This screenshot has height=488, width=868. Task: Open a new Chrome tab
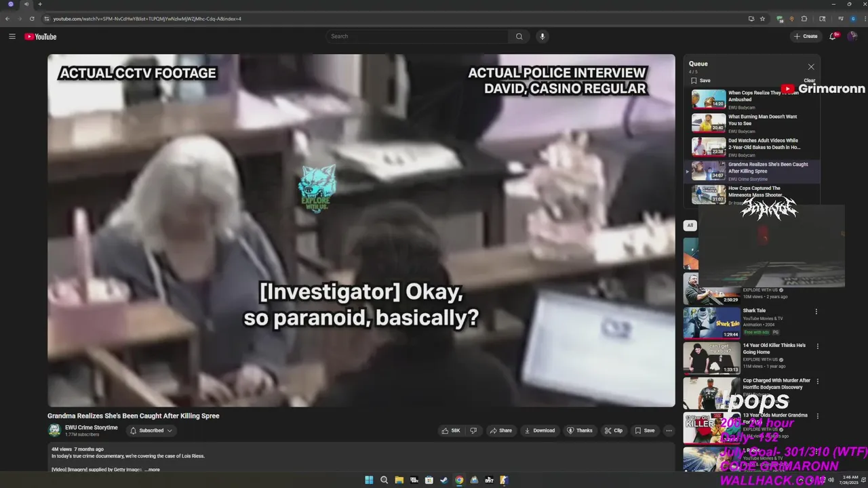40,4
